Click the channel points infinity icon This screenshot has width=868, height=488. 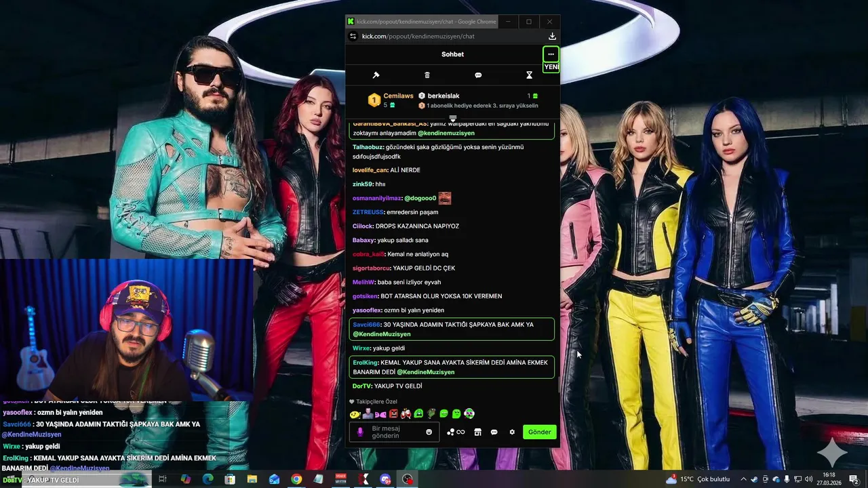(456, 432)
